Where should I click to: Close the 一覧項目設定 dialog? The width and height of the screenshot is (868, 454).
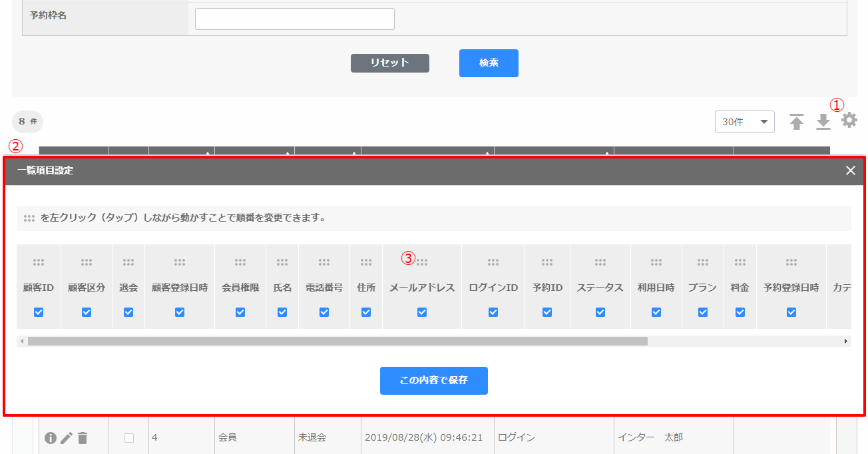[850, 170]
